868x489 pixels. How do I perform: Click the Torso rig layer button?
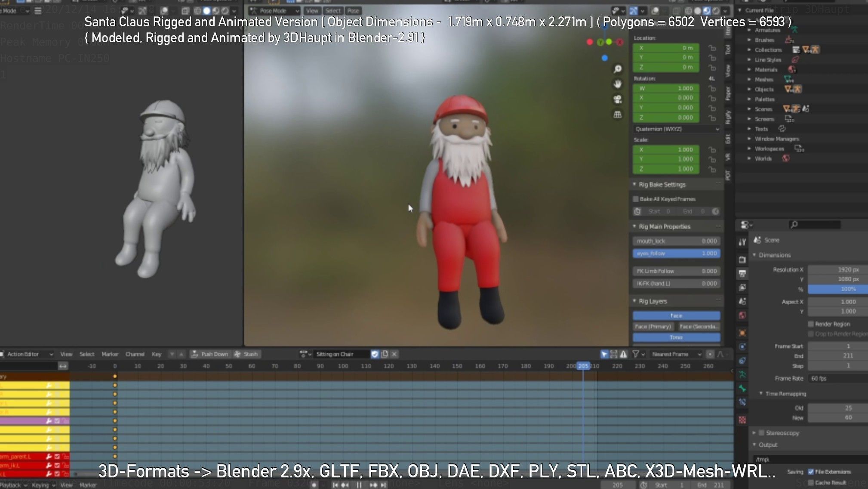pos(676,337)
